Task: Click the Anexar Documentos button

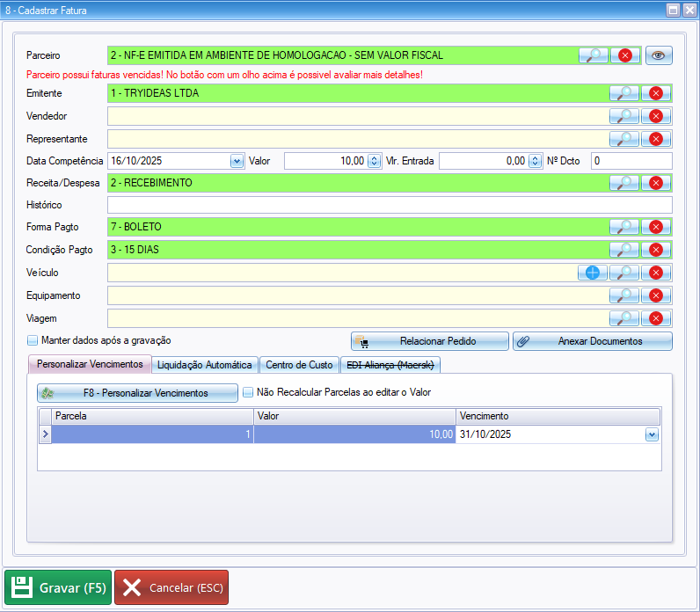Action: coord(592,341)
